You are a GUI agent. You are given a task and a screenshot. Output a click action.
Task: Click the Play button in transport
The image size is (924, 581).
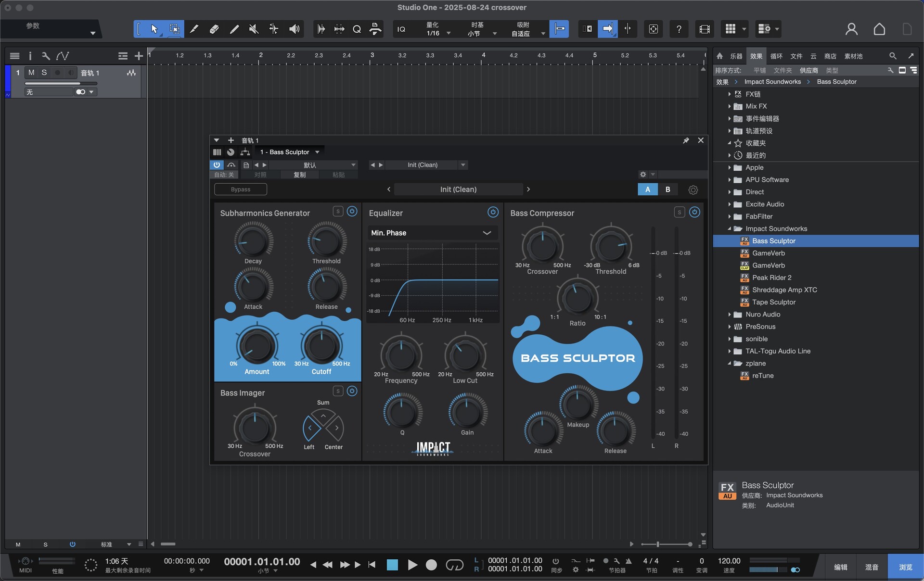point(412,565)
